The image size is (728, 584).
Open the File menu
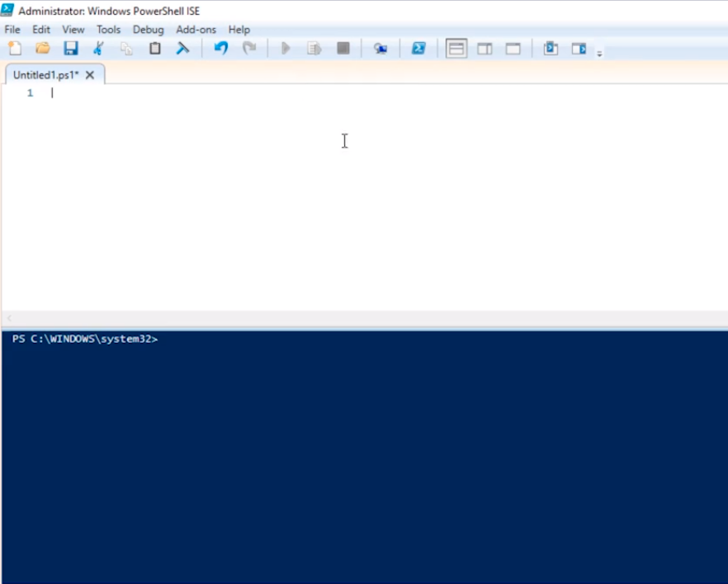[12, 30]
